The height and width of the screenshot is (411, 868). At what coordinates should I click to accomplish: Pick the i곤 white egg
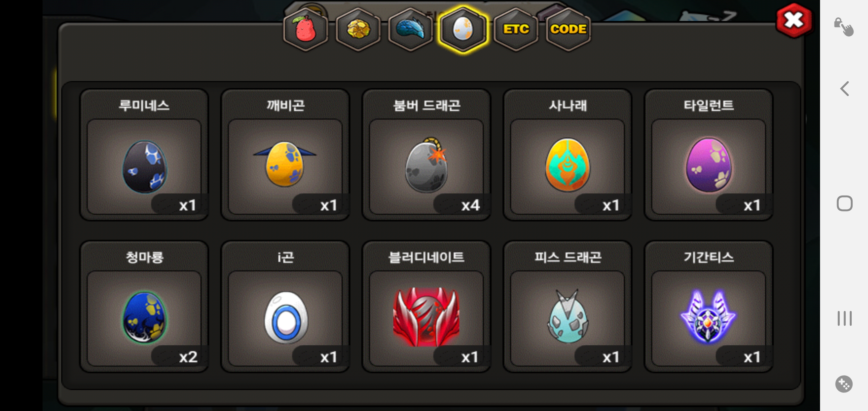tap(285, 306)
